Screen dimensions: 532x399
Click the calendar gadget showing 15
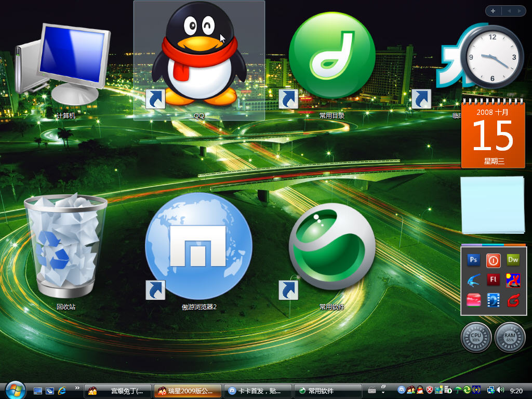click(493, 134)
